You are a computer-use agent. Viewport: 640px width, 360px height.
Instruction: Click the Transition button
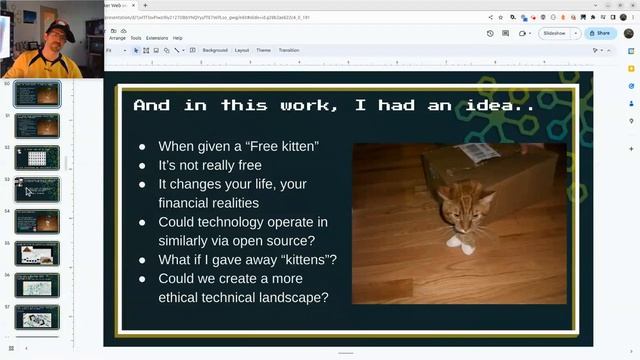click(289, 50)
